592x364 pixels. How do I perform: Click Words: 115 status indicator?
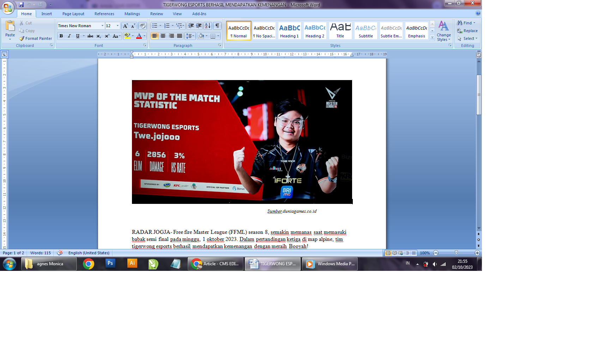41,253
